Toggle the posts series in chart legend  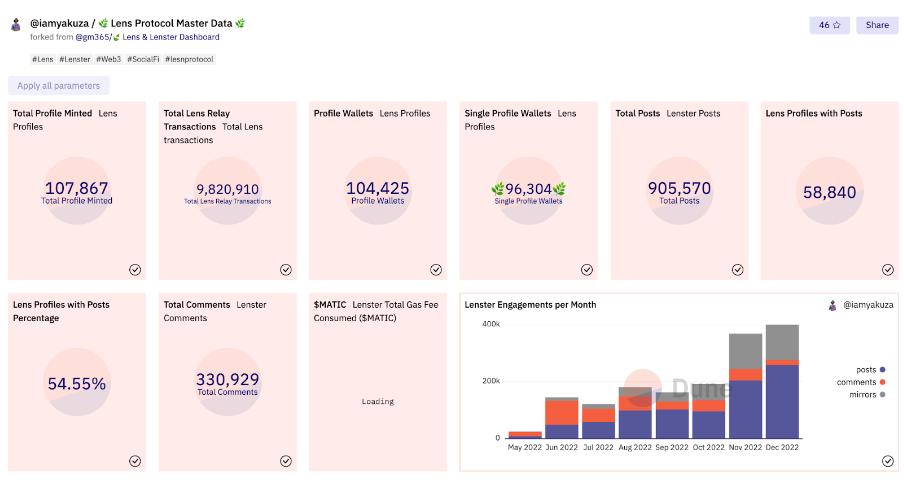865,370
